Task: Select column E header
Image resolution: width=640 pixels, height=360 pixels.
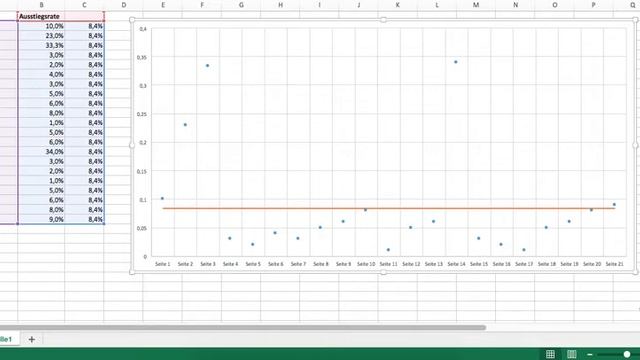Action: point(163,5)
